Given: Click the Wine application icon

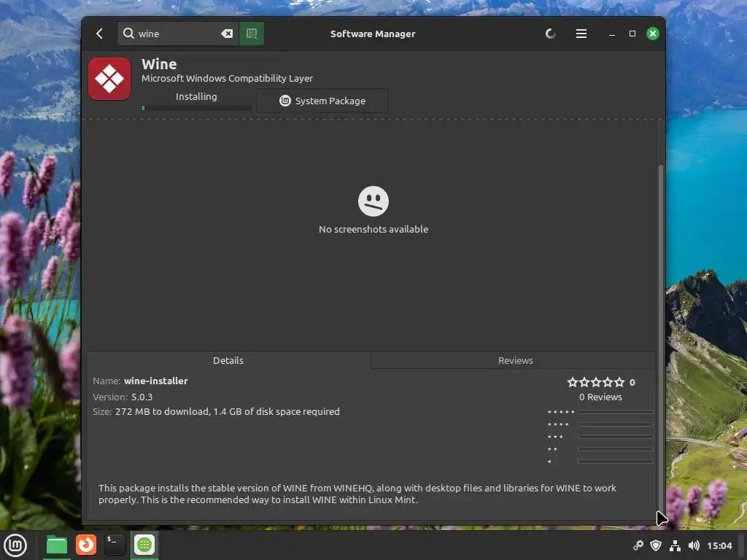Looking at the screenshot, I should (109, 79).
